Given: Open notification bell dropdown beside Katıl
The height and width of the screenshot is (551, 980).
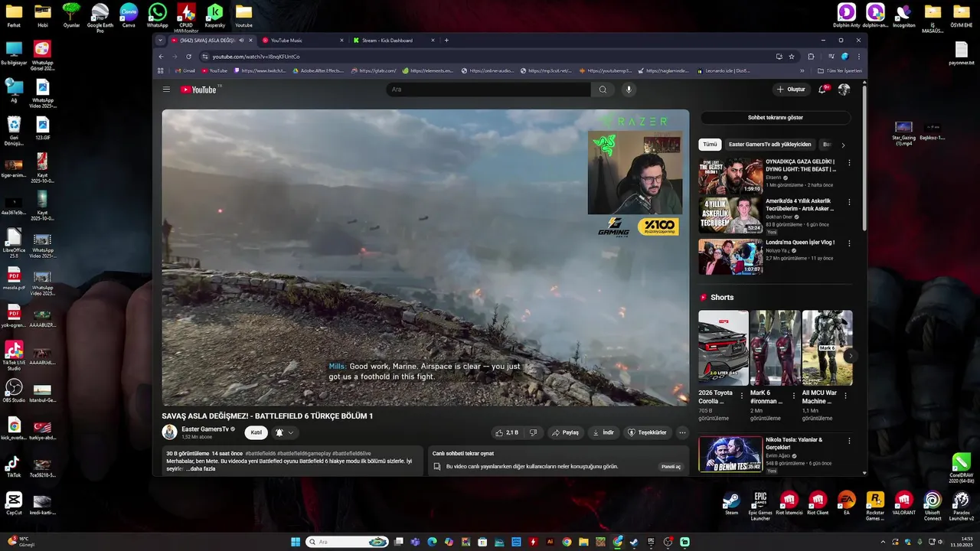Looking at the screenshot, I should [284, 432].
